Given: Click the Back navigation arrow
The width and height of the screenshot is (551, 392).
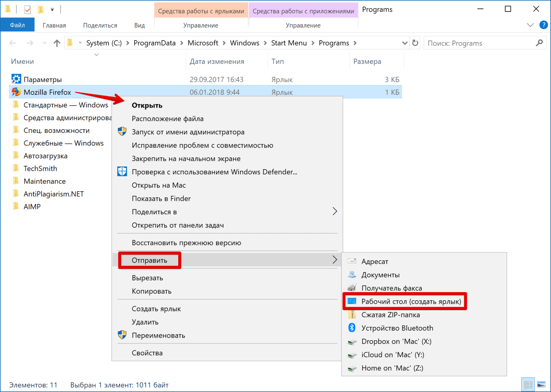Looking at the screenshot, I should tap(13, 43).
